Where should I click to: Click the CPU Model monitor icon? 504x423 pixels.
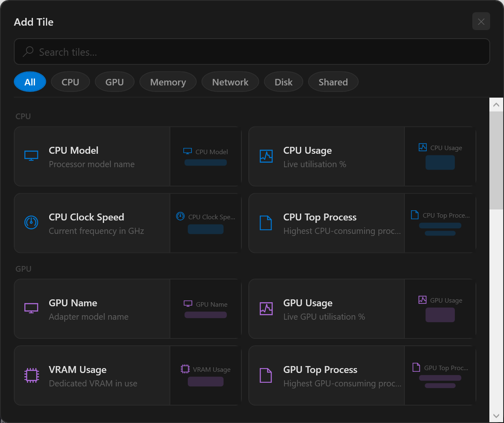(x=31, y=155)
